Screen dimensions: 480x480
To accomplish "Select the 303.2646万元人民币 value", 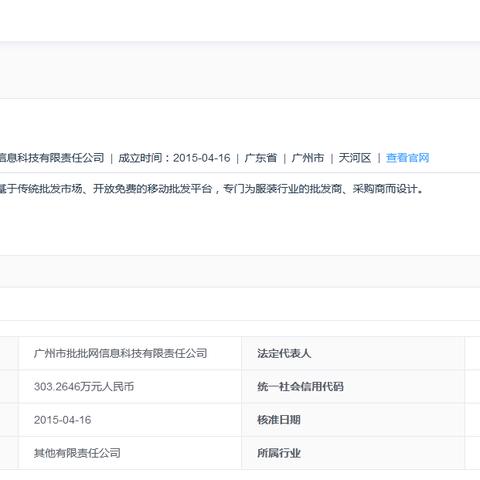I will click(x=84, y=387).
